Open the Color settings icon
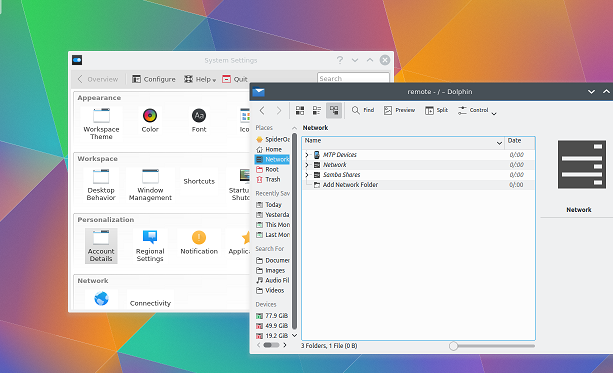Viewport: 613px width, 373px height. point(150,120)
